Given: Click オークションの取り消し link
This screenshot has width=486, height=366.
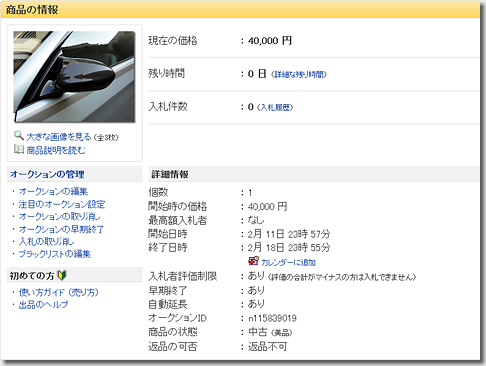Looking at the screenshot, I should pyautogui.click(x=60, y=217).
